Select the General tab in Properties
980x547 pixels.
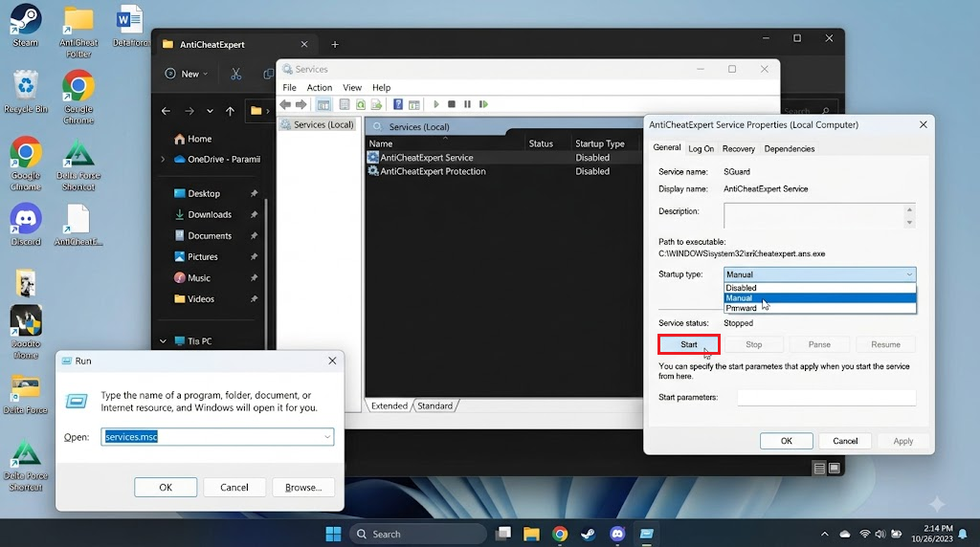pyautogui.click(x=667, y=147)
